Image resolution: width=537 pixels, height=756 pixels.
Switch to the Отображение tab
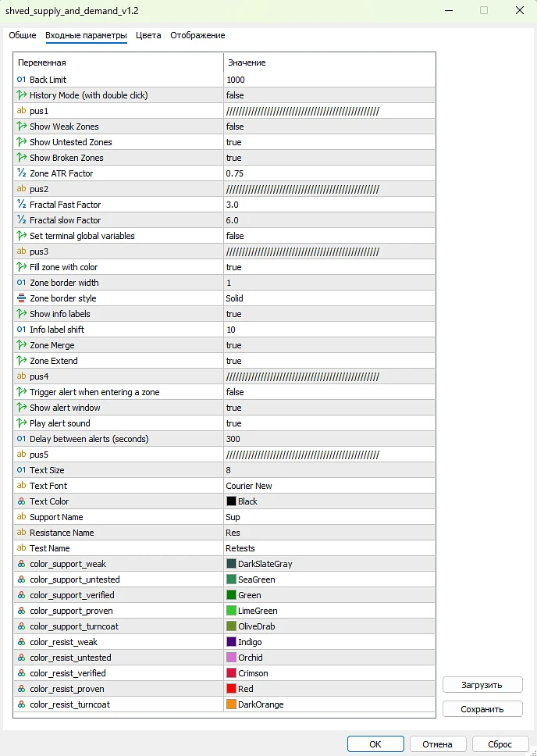(x=197, y=35)
